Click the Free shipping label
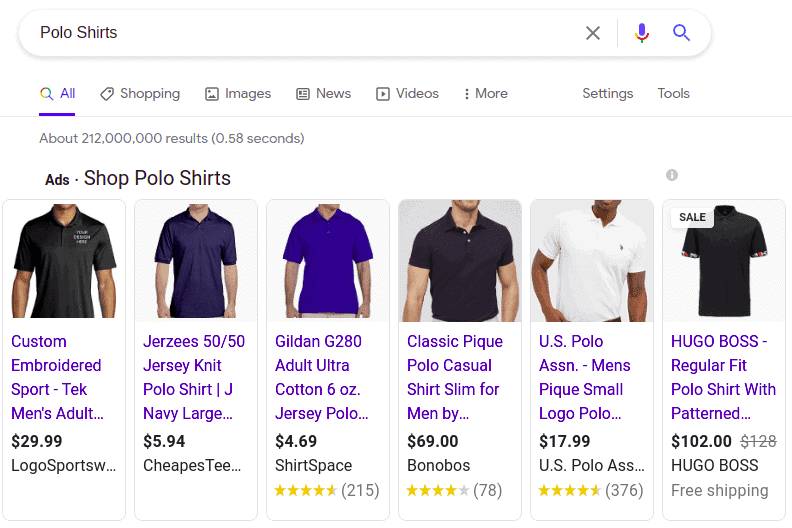792x528 pixels. click(719, 490)
